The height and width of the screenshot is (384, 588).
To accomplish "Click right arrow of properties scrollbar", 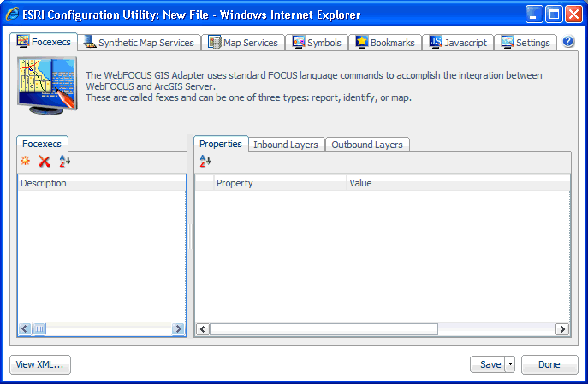I will click(562, 329).
